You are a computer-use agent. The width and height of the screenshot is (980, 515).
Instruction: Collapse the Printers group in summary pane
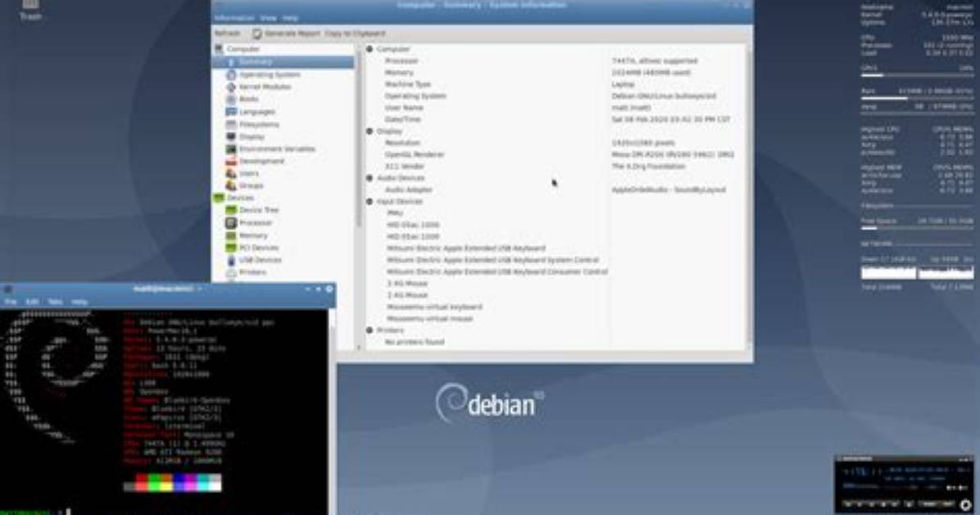370,330
